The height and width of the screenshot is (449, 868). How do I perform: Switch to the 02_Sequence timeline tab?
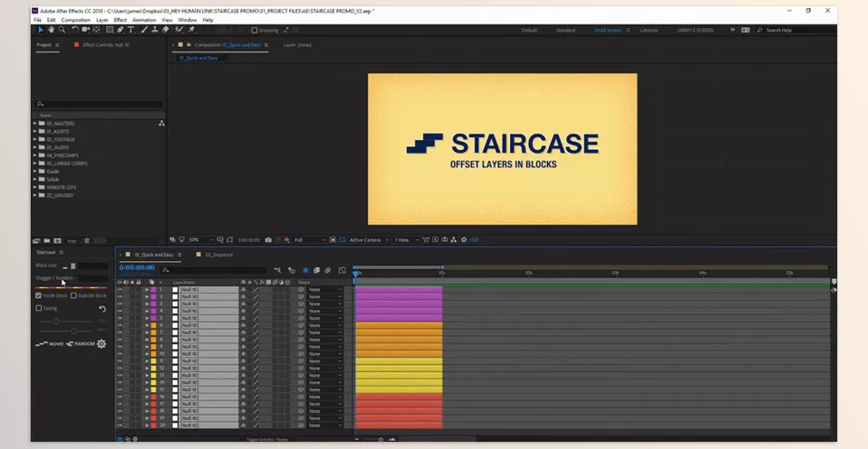pyautogui.click(x=219, y=255)
